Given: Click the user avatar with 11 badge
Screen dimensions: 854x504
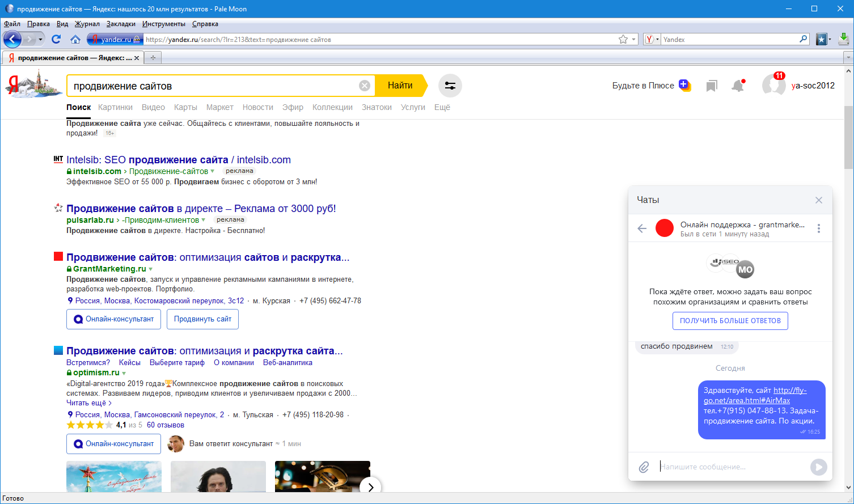Looking at the screenshot, I should pos(773,85).
